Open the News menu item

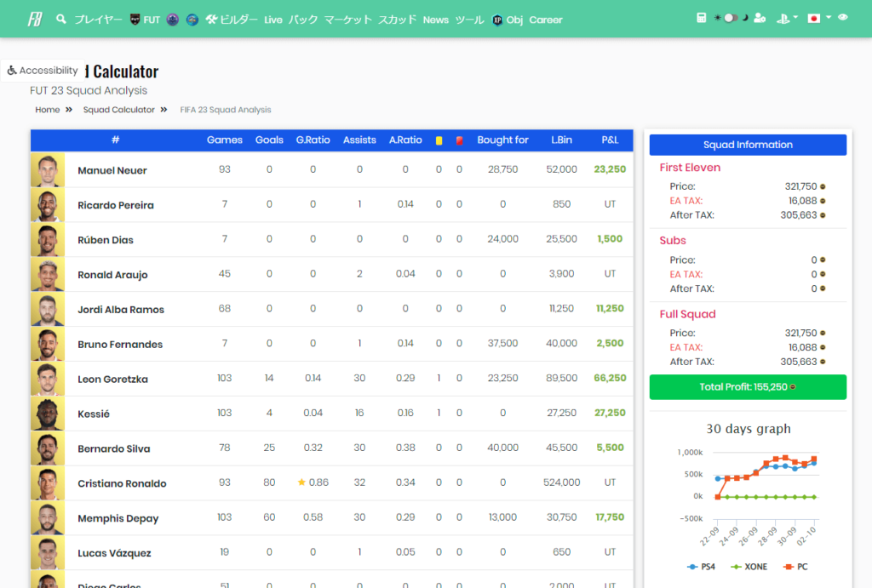point(435,20)
